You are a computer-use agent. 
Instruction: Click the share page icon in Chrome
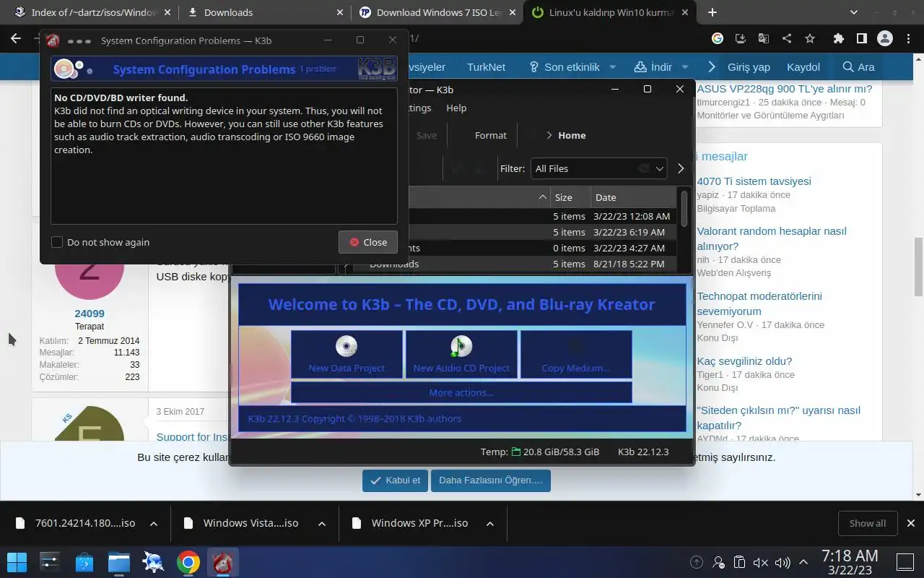787,38
